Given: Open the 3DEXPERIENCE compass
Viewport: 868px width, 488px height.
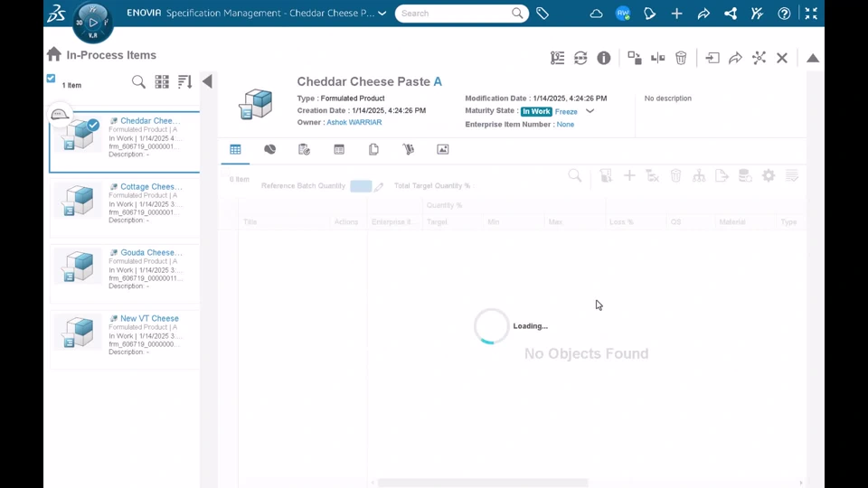Looking at the screenshot, I should point(93,23).
